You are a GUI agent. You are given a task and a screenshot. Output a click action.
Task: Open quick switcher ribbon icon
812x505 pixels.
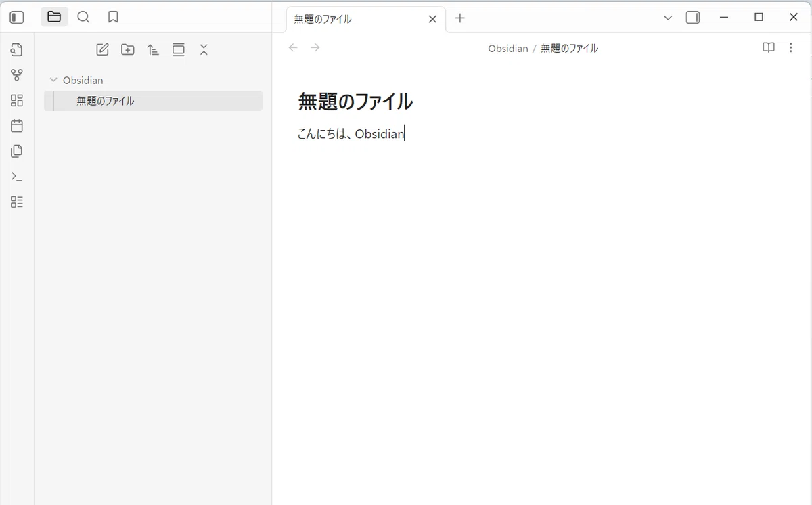coord(17,49)
